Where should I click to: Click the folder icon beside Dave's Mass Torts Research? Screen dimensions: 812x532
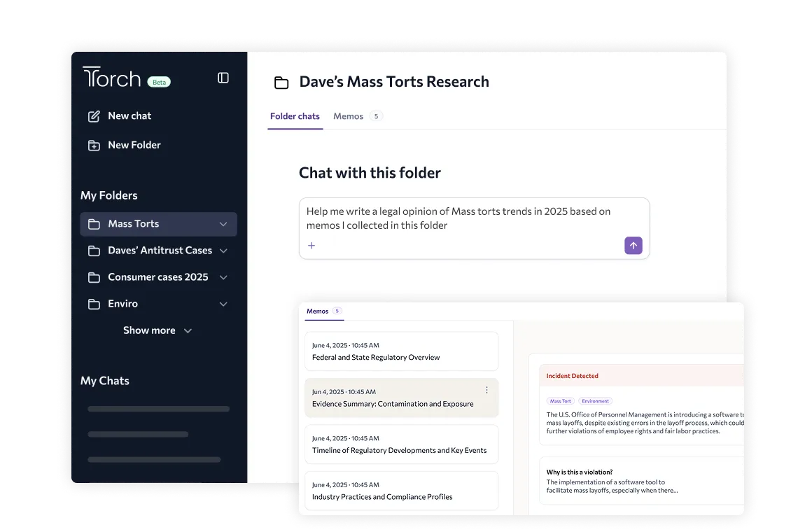click(x=281, y=83)
